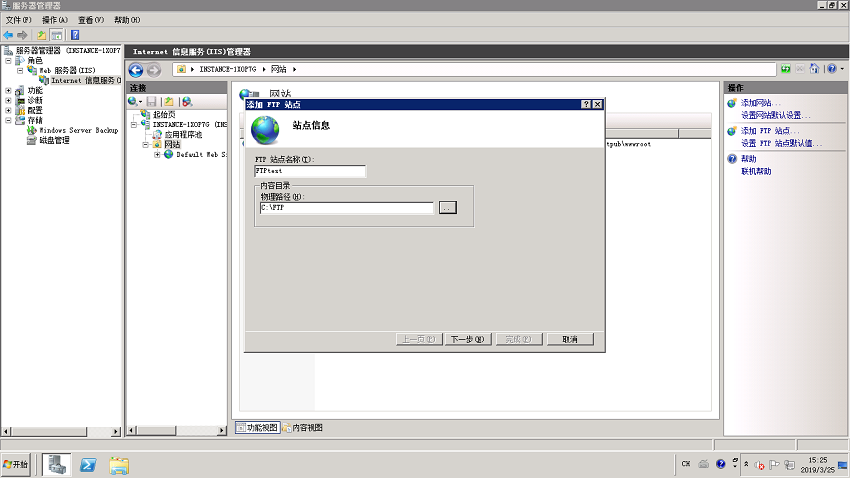Launch PowerShell from the taskbar
The width and height of the screenshot is (850, 478).
(x=88, y=465)
